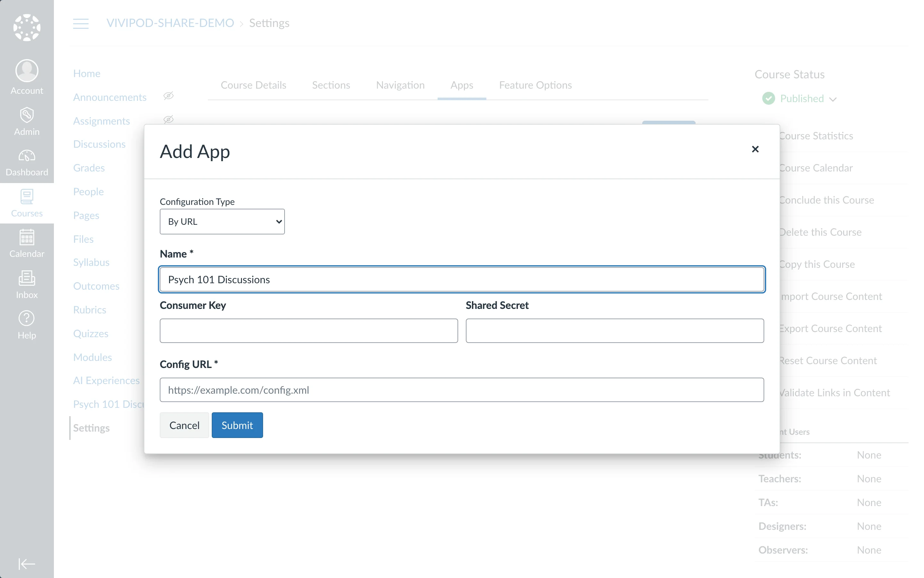Open Announcements in course menu

click(x=110, y=97)
